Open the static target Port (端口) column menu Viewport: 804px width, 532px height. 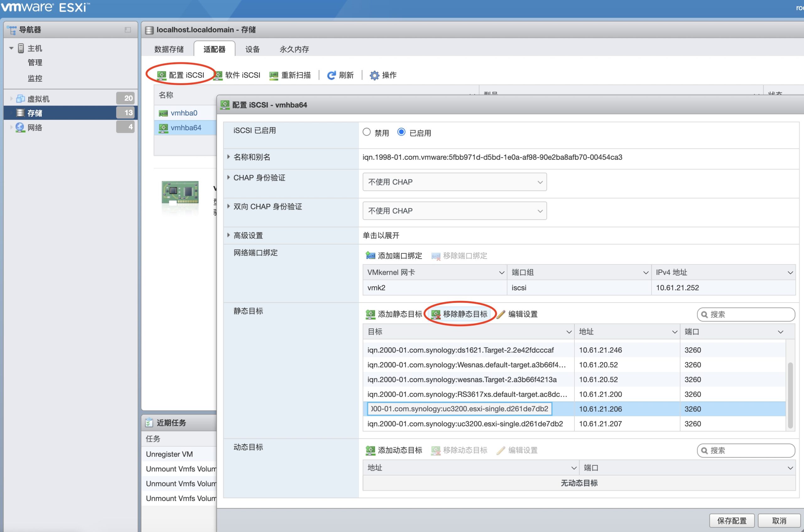click(x=780, y=332)
